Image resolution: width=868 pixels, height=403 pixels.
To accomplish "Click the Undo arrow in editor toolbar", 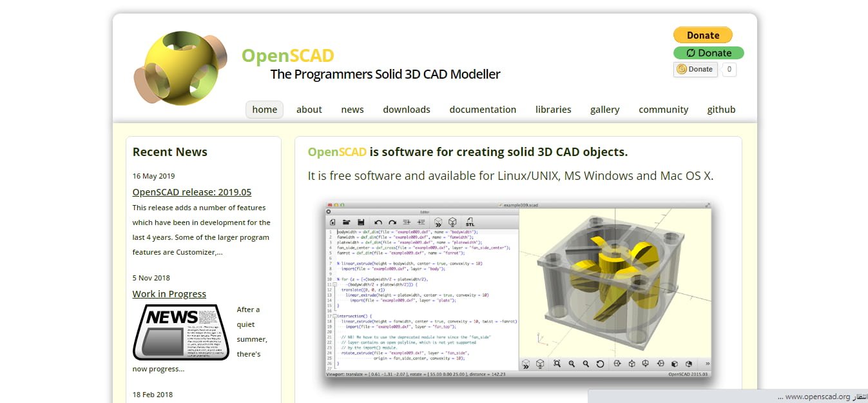I will [x=378, y=222].
